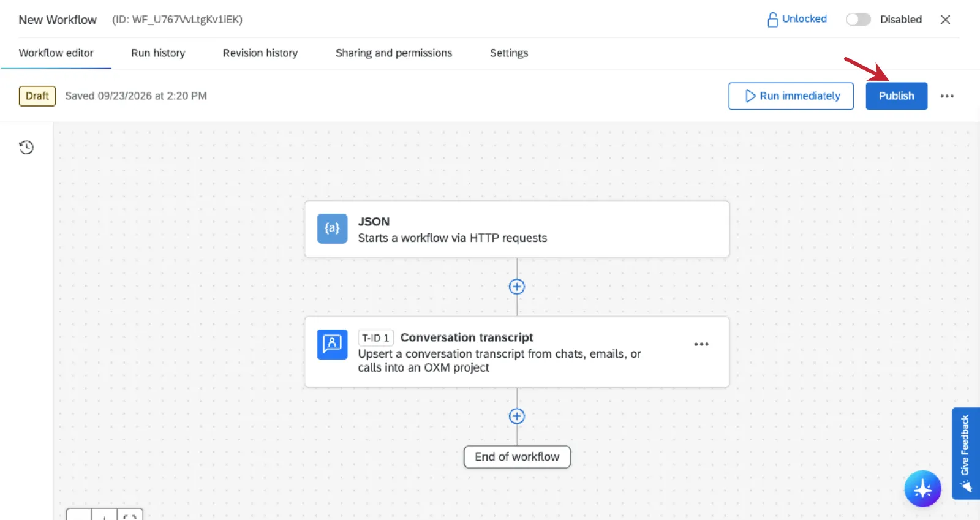The height and width of the screenshot is (520, 980).
Task: Add a step before End of workflow
Action: [x=517, y=416]
